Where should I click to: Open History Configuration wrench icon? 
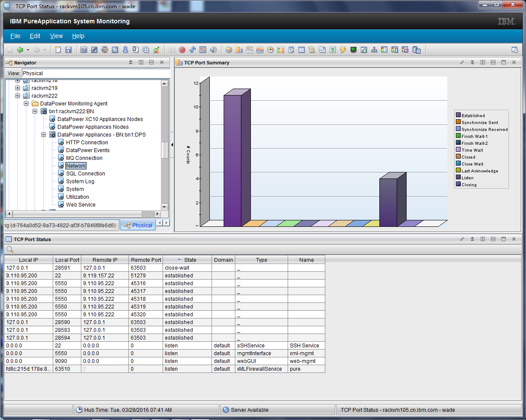(94, 50)
